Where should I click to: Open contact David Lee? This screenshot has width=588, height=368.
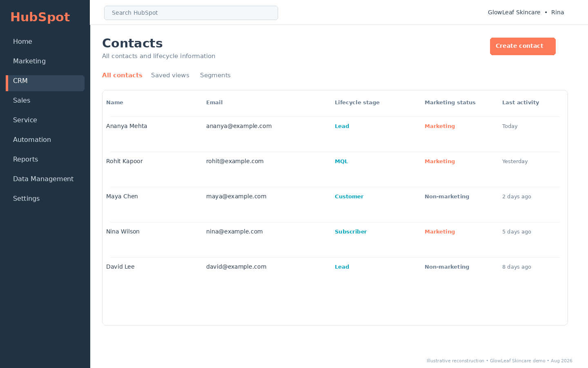[120, 267]
